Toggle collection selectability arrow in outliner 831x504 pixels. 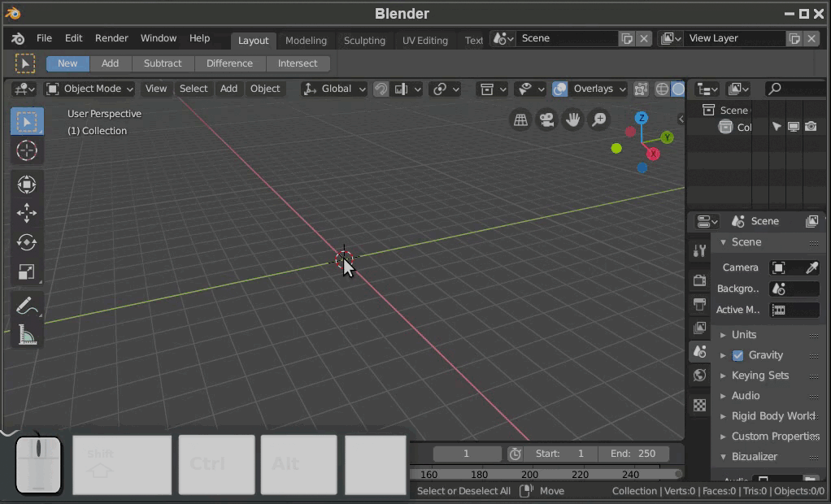coord(777,127)
